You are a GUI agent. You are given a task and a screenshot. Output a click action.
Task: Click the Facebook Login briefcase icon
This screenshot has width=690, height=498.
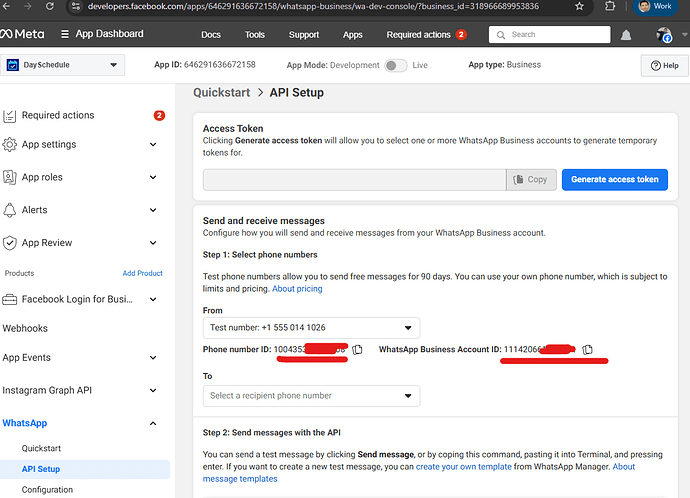pos(10,300)
